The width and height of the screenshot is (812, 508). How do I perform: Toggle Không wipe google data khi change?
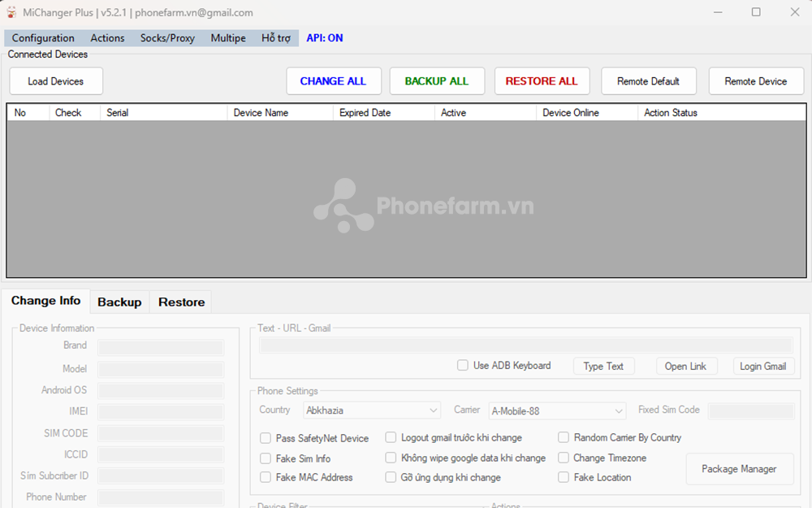point(391,458)
